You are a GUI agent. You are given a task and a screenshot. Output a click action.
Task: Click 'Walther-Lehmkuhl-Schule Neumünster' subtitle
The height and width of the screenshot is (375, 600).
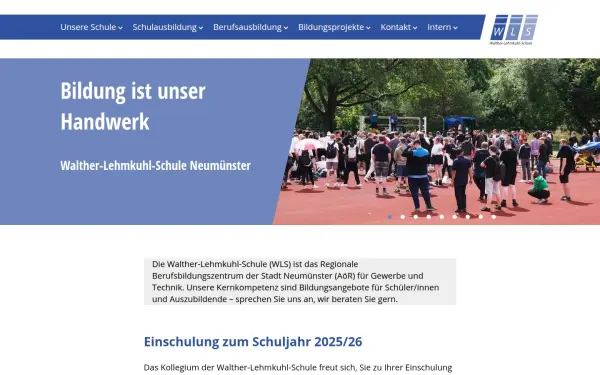point(156,166)
